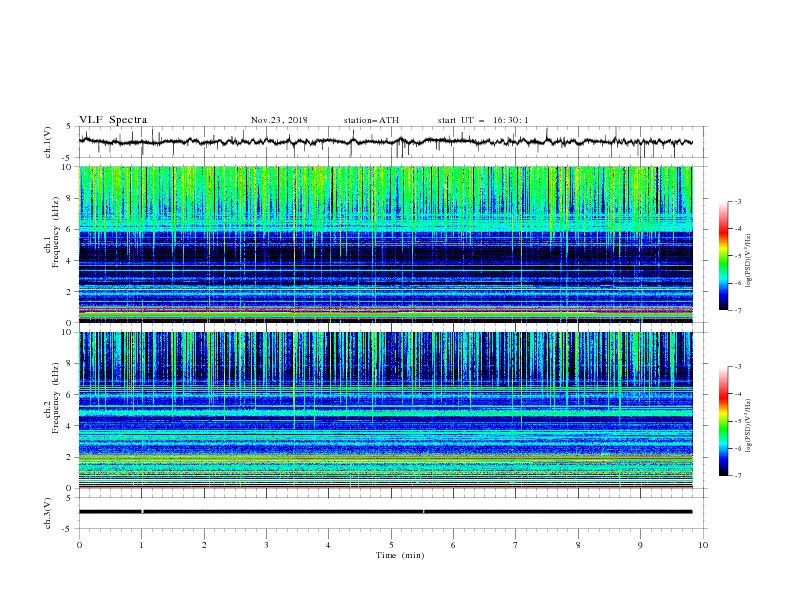Click the ch.2 frequency axis "4" tick label
The image size is (792, 612).
(x=70, y=426)
